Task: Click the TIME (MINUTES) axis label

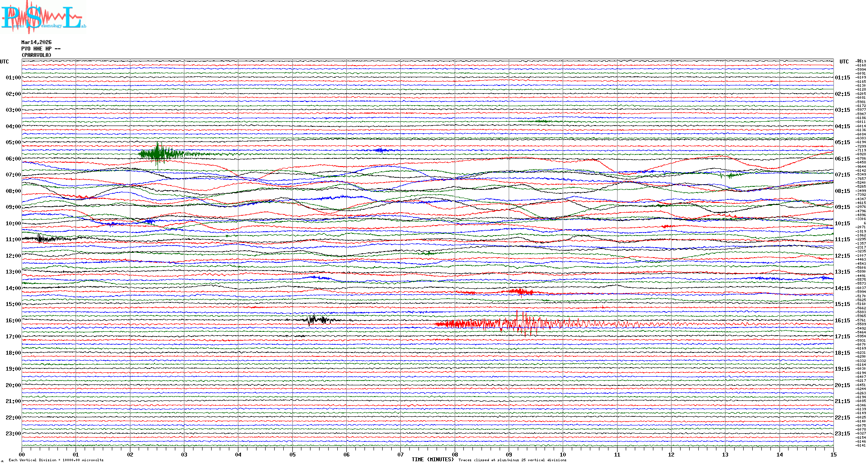Action: 432,460
